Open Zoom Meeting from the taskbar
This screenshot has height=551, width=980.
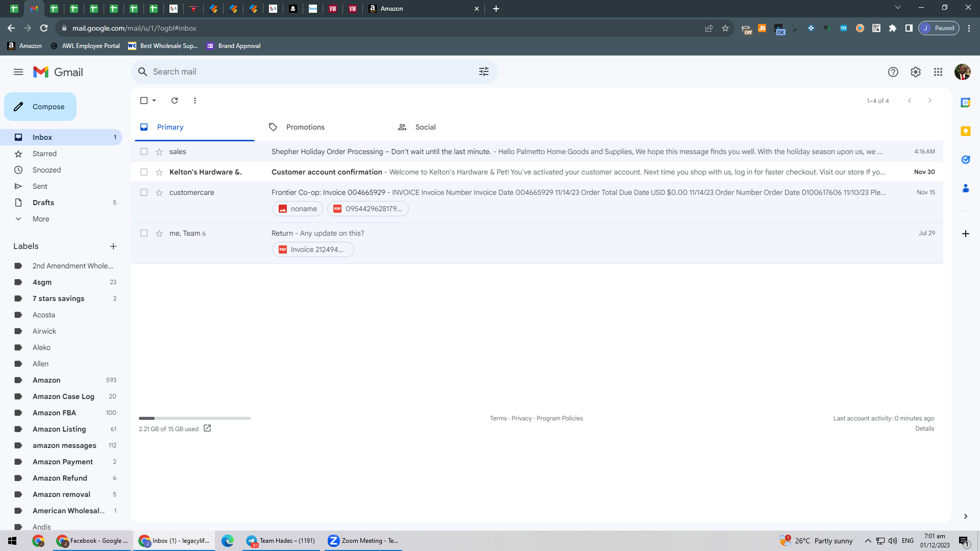tap(363, 541)
